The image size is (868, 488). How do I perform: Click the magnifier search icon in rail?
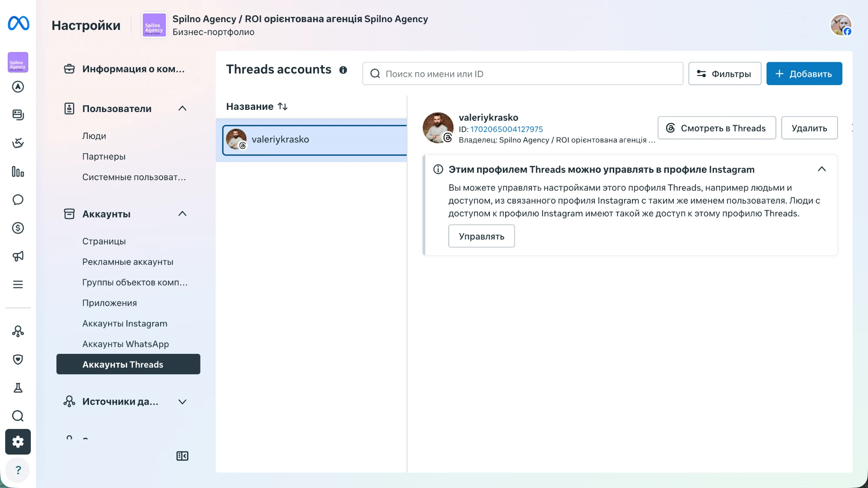(x=18, y=416)
